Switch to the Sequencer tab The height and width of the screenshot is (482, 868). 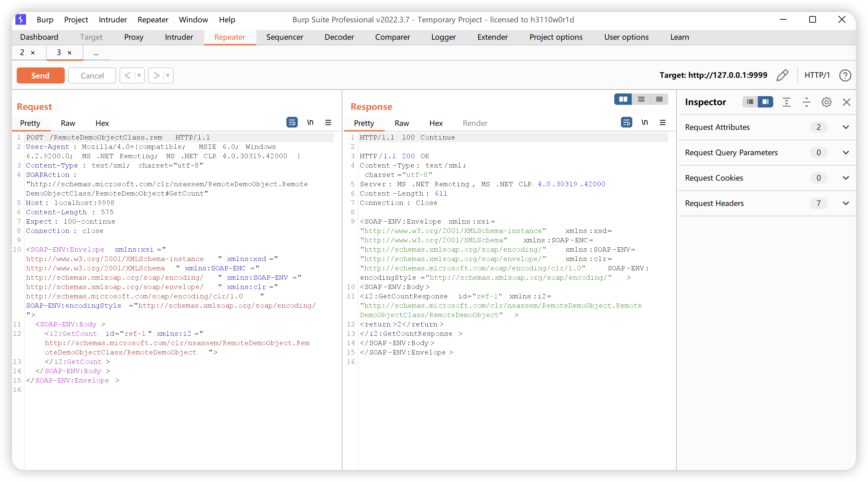284,37
